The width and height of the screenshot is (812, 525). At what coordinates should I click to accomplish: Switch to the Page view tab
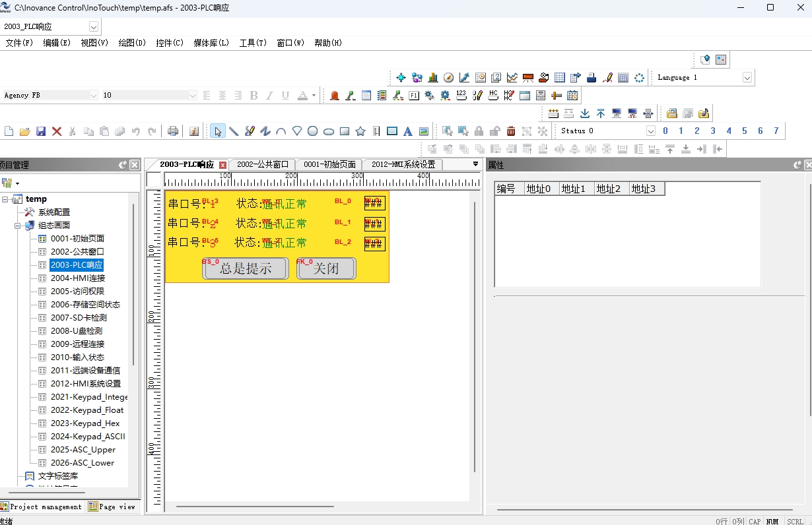pyautogui.click(x=112, y=507)
